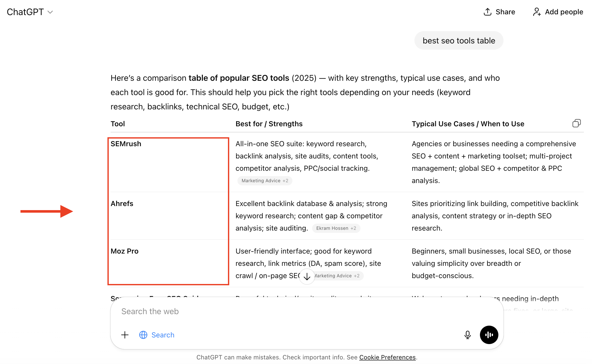The width and height of the screenshot is (592, 364).
Task: Click the Share upload icon
Action: pyautogui.click(x=488, y=12)
